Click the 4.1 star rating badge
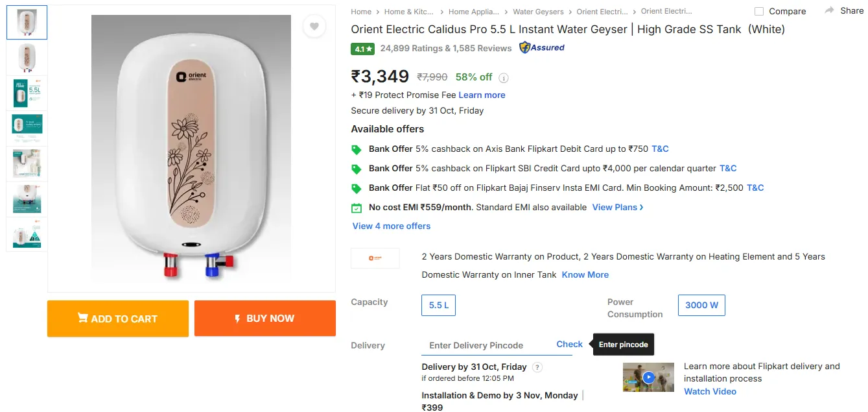This screenshot has height=412, width=868. (x=362, y=49)
